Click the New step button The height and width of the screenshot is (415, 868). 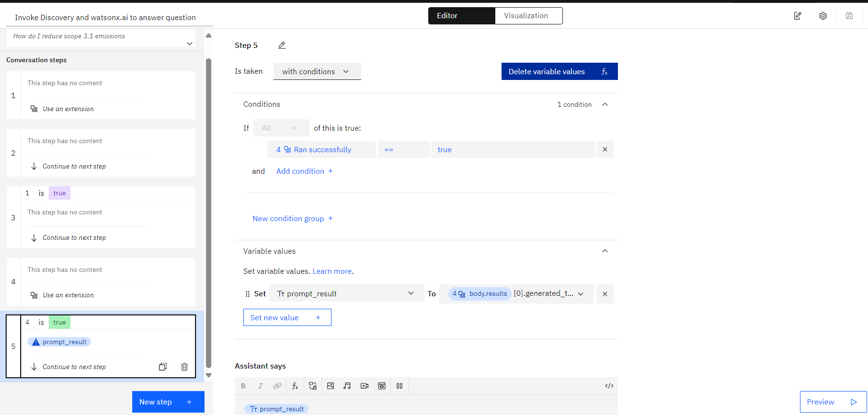pos(168,402)
